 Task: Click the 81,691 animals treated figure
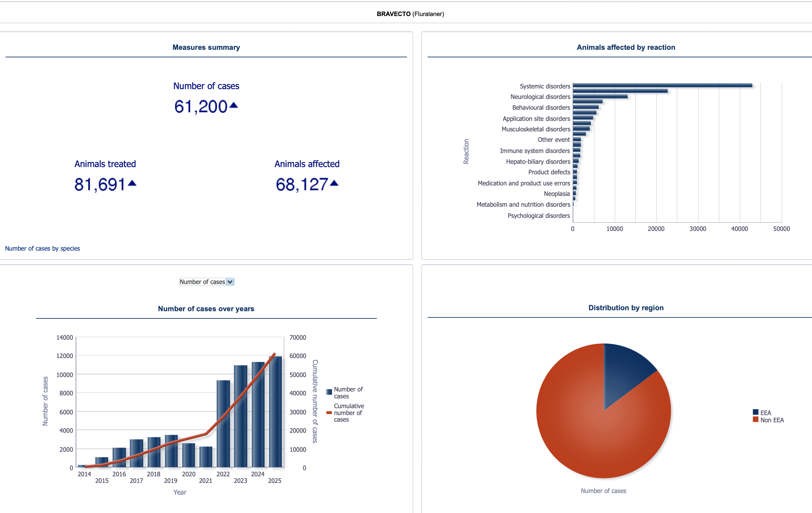(100, 184)
